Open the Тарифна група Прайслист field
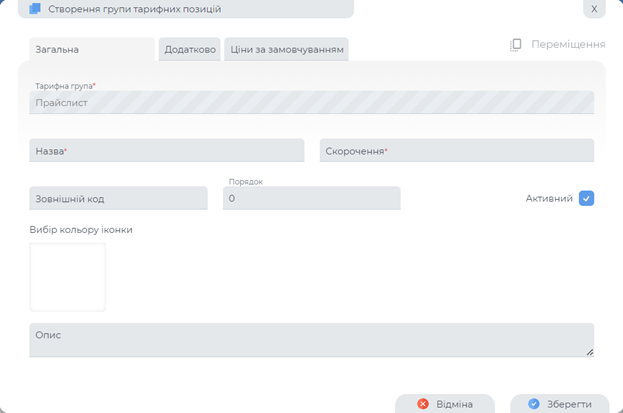Image resolution: width=623 pixels, height=413 pixels. tap(311, 102)
